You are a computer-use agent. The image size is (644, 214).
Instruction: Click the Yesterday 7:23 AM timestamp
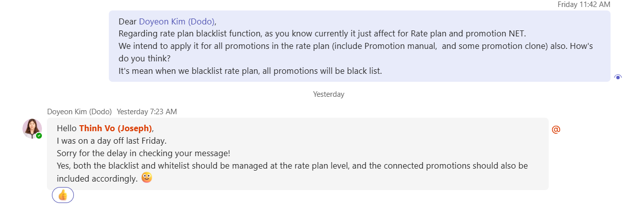click(x=147, y=112)
